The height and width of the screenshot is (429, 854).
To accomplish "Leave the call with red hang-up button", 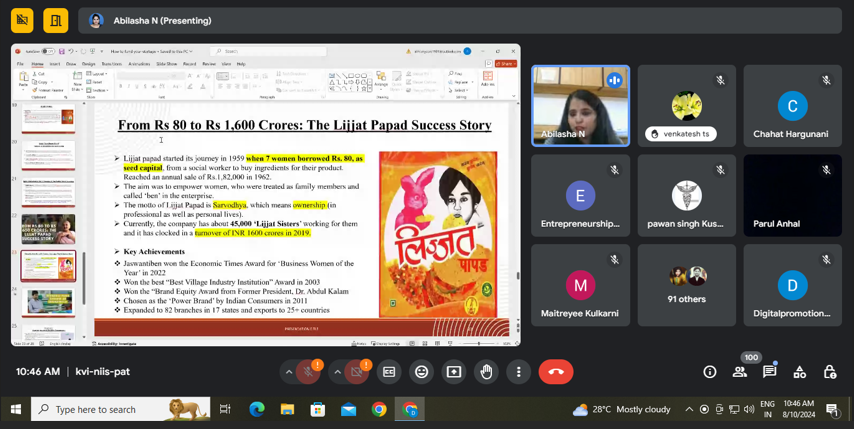I will pos(556,372).
